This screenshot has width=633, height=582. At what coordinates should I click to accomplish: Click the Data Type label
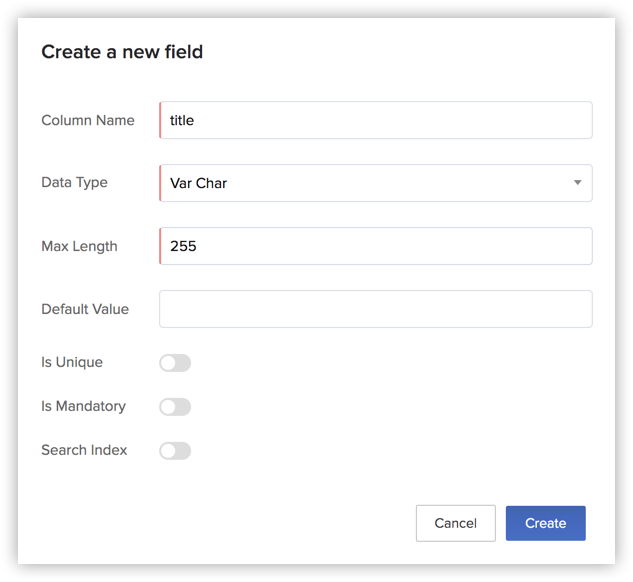click(75, 183)
